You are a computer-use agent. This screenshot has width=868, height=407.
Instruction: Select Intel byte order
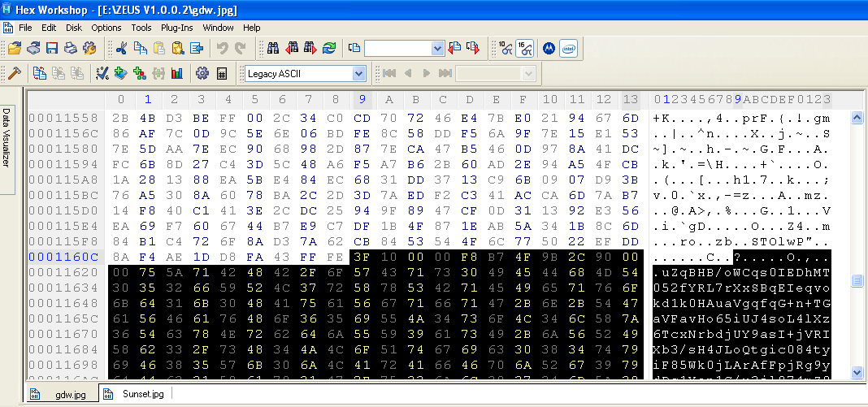568,49
